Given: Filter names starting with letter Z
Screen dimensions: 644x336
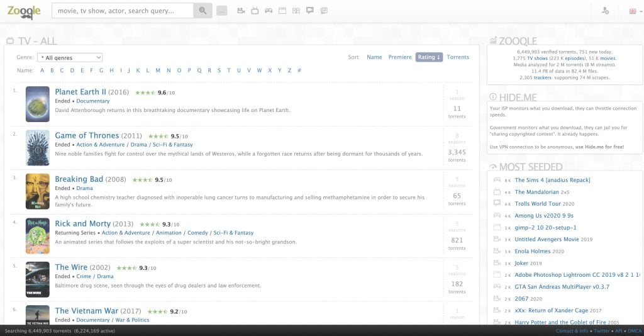Looking at the screenshot, I should pos(289,70).
